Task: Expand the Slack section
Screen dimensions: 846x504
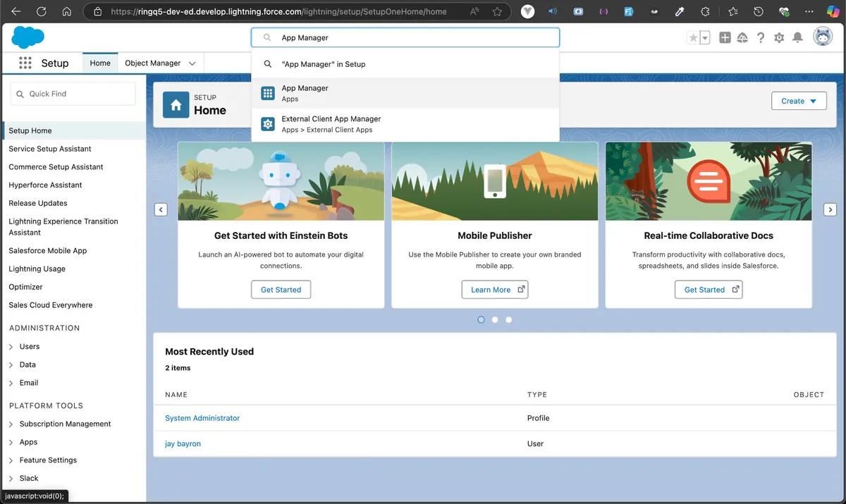Action: coord(11,479)
